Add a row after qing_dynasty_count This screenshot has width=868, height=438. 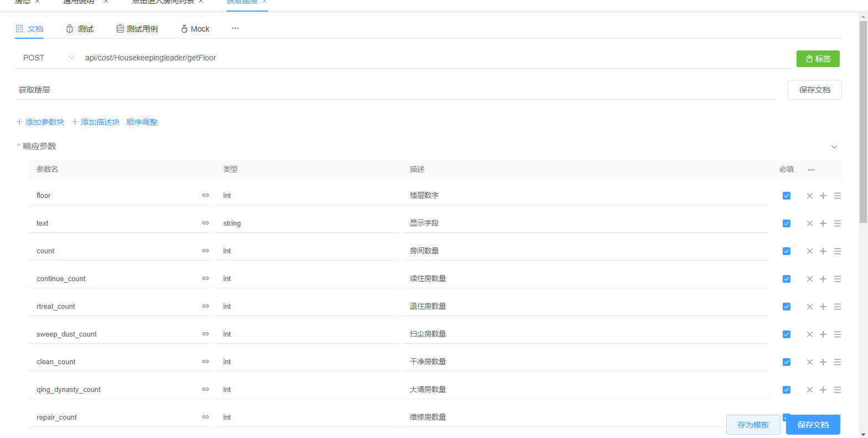[823, 390]
